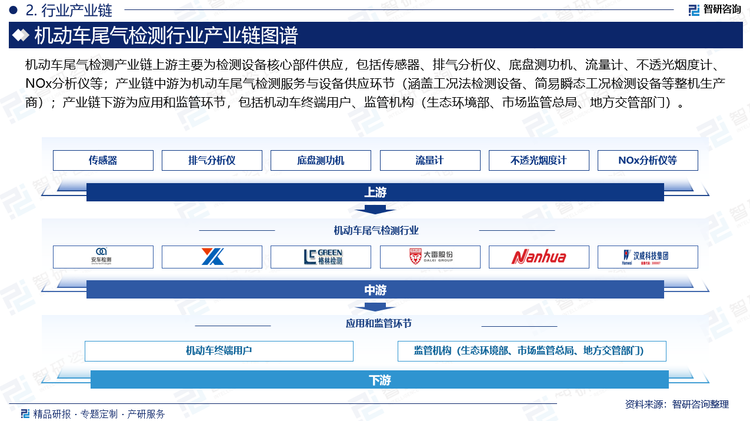Screen dimensions: 750x421
Task: Click the orange-blue X company logo
Action: [x=212, y=257]
